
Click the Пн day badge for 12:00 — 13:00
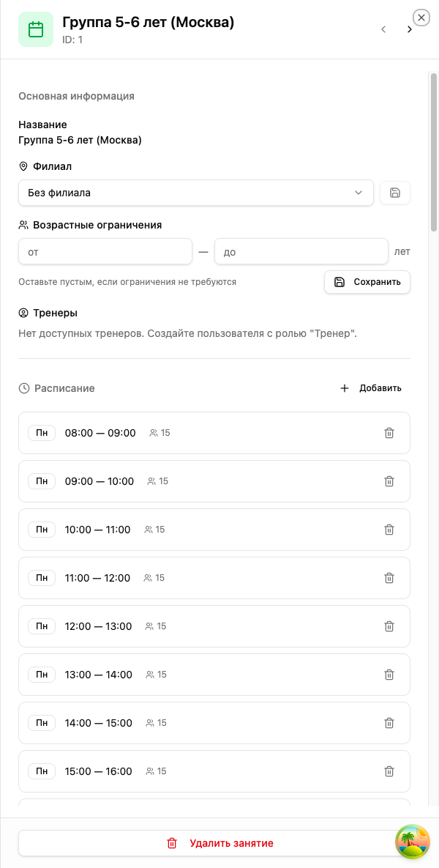click(42, 626)
